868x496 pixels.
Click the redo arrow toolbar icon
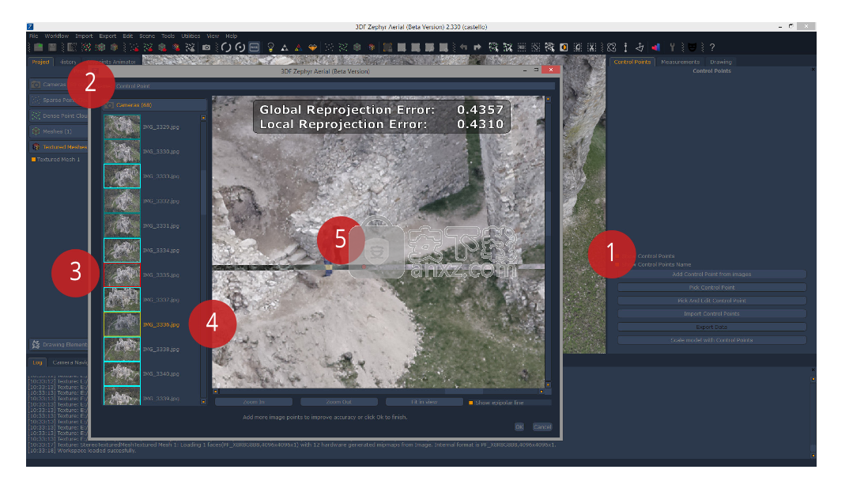coord(477,47)
